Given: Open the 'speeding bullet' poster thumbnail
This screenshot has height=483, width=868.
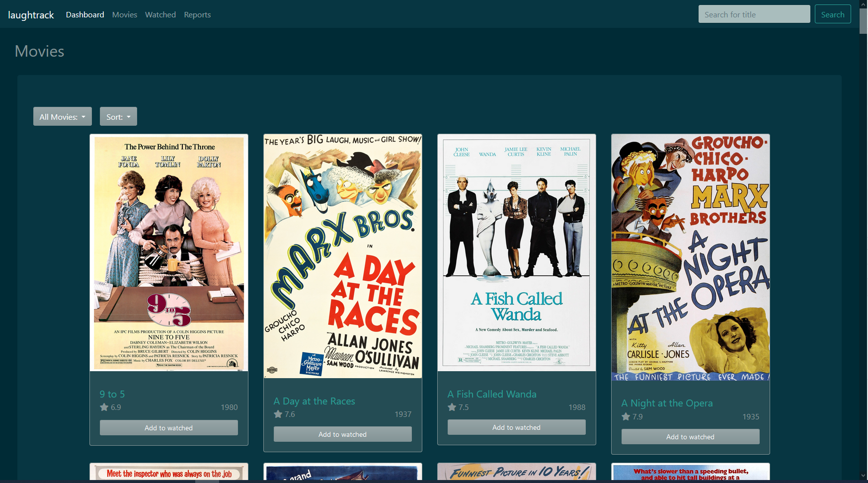Looking at the screenshot, I should (691, 472).
